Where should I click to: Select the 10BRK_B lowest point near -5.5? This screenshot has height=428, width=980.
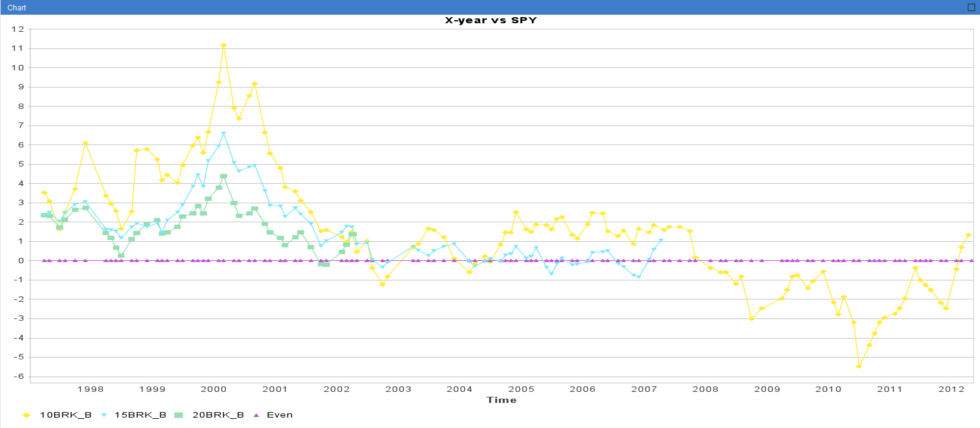pos(859,366)
